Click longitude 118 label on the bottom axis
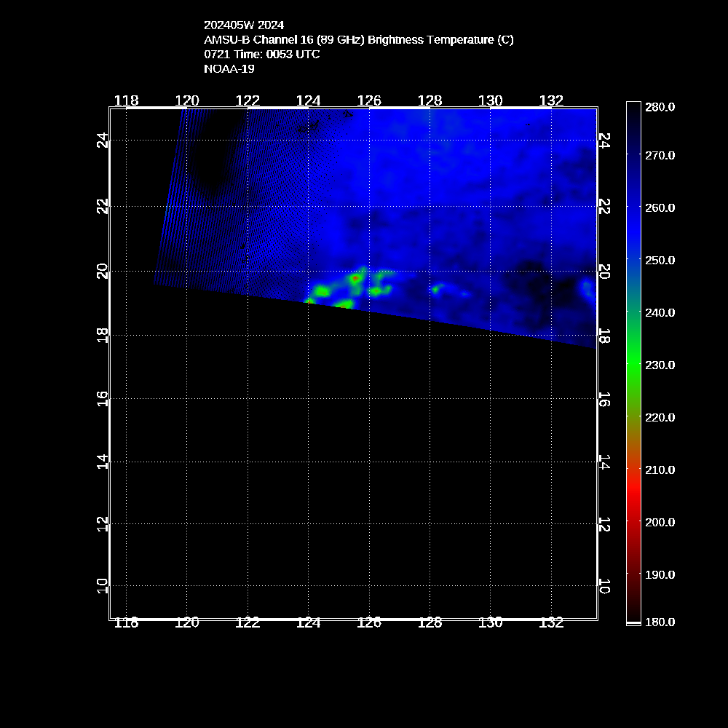 (127, 622)
